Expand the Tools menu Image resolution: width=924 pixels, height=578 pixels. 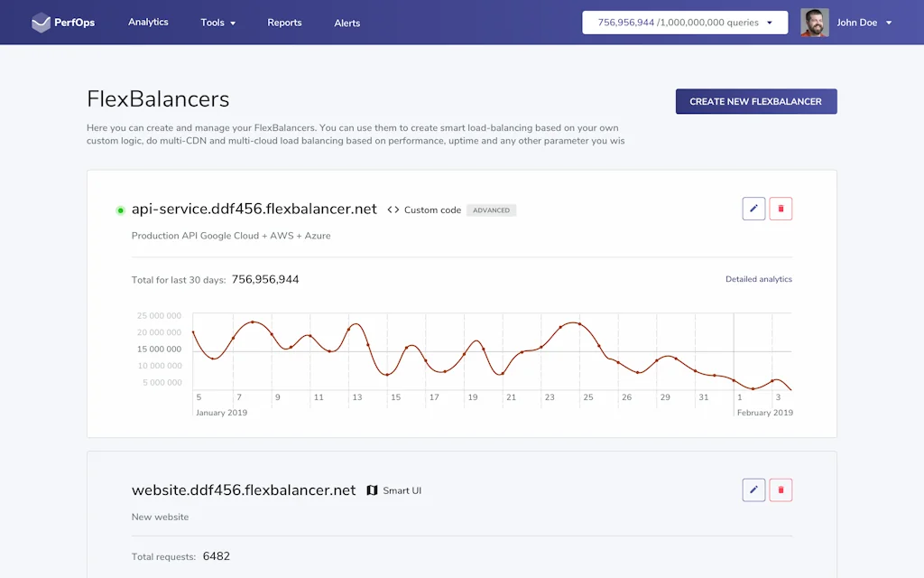[217, 23]
